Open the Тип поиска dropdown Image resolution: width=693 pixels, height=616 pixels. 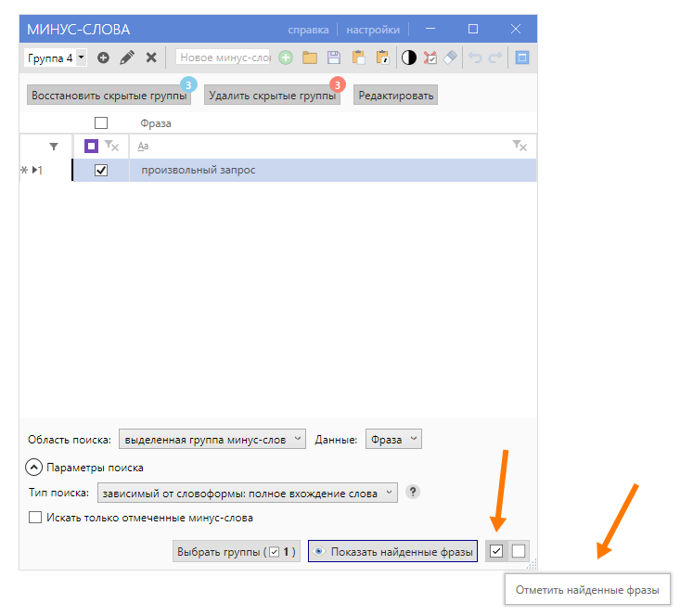coord(248,493)
